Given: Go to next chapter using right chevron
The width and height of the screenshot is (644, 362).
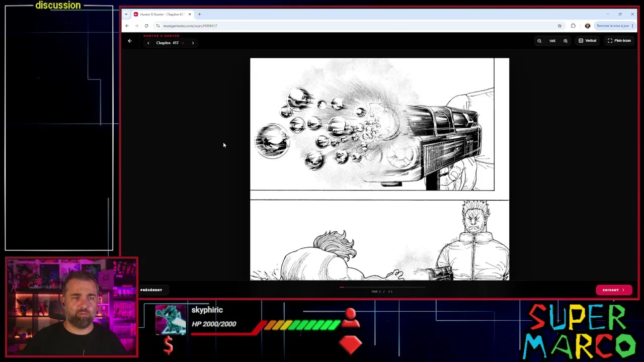Looking at the screenshot, I should (x=193, y=43).
